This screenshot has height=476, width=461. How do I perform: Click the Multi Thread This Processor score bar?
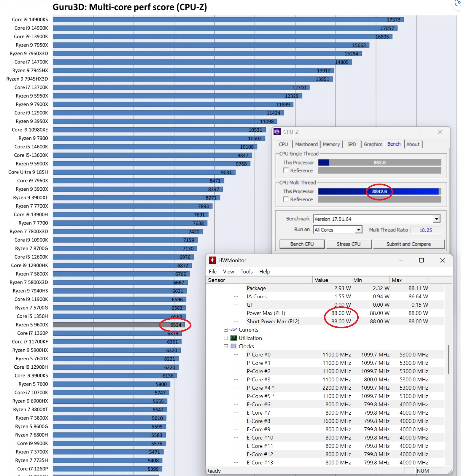379,191
